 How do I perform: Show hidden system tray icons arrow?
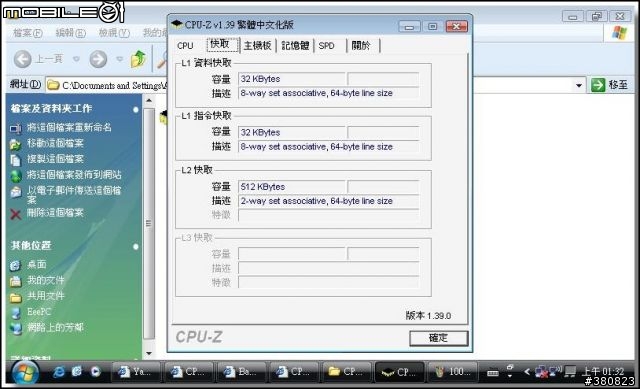pos(527,372)
